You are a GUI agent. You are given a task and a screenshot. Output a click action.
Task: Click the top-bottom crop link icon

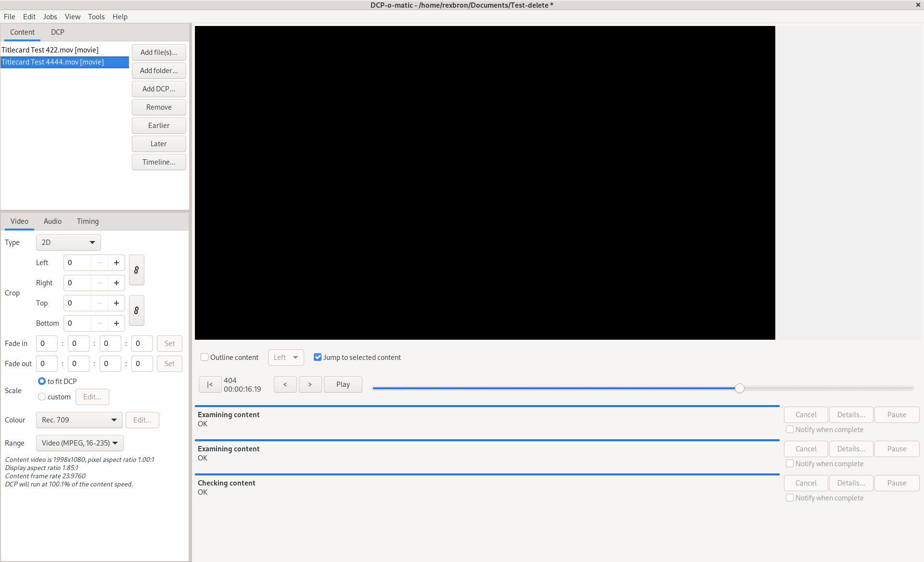coord(137,310)
